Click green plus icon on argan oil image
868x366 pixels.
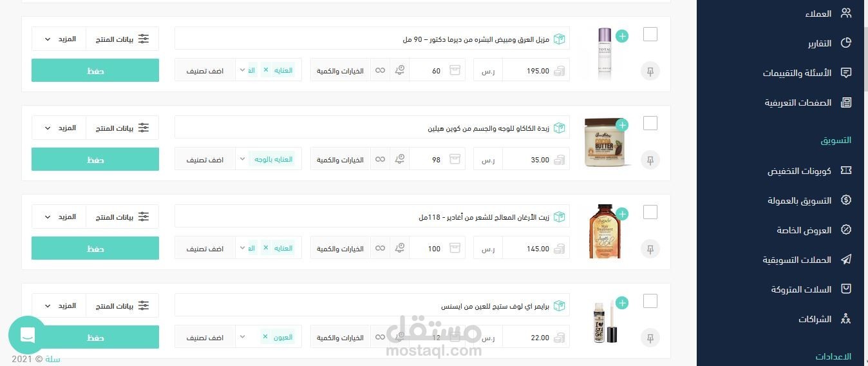pos(621,214)
